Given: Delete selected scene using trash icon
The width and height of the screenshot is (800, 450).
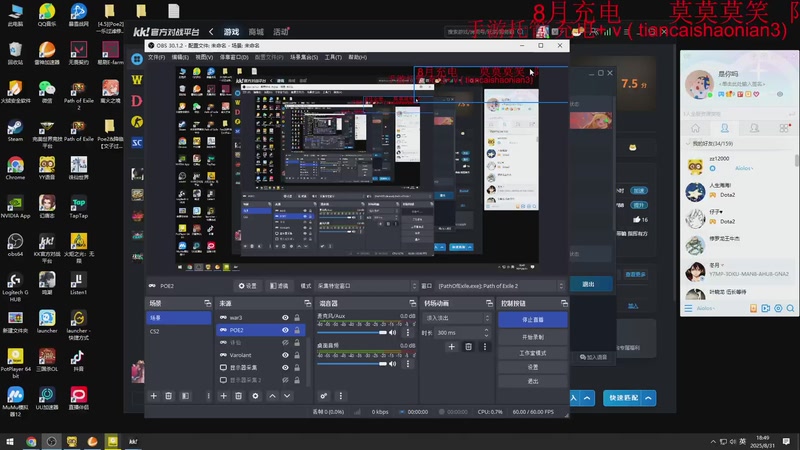Looking at the screenshot, I should pos(168,396).
